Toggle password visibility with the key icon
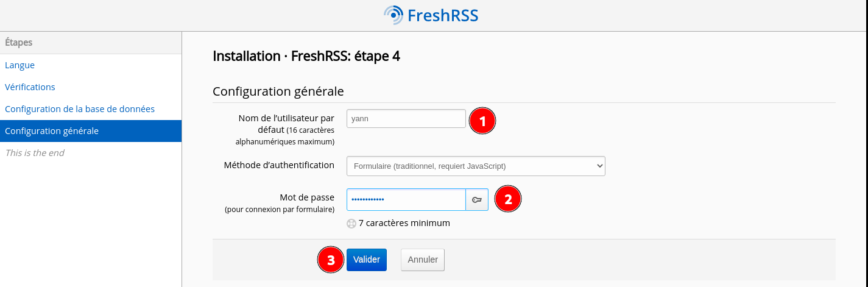This screenshot has width=868, height=287. click(477, 199)
